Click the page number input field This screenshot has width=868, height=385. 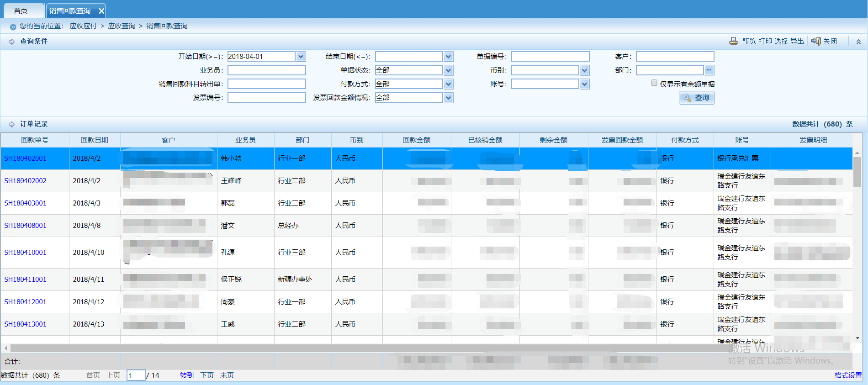click(136, 375)
